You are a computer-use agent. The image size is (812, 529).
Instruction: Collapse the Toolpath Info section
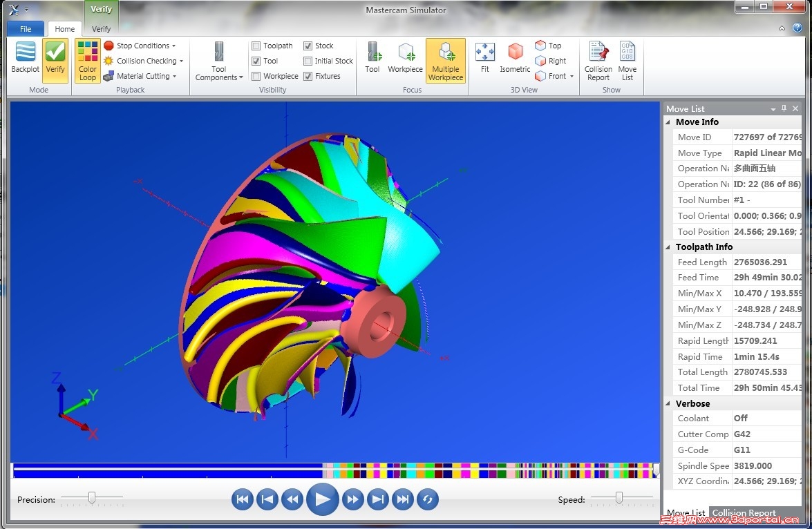click(668, 247)
